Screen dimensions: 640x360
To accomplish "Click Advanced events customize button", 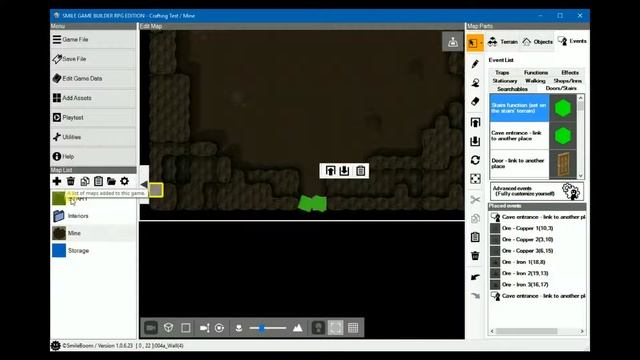I will (536, 191).
